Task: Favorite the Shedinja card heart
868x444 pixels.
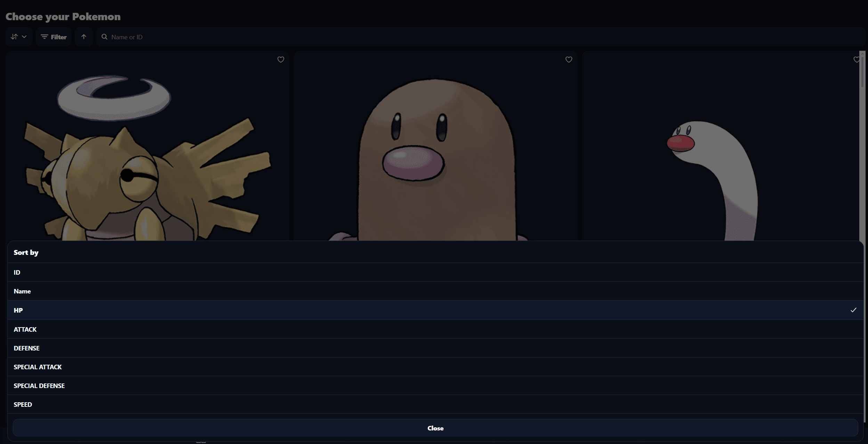Action: pyautogui.click(x=281, y=59)
